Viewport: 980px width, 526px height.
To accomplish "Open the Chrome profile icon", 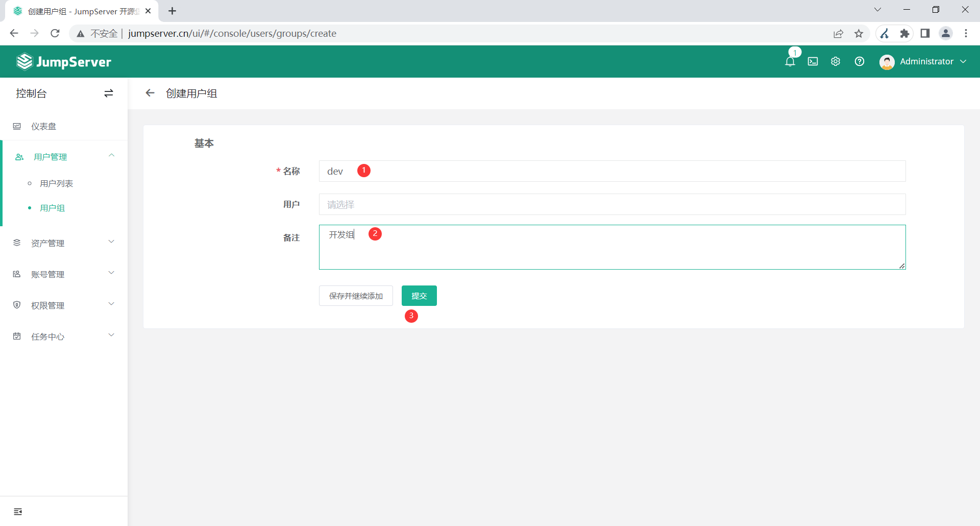I will click(x=946, y=33).
